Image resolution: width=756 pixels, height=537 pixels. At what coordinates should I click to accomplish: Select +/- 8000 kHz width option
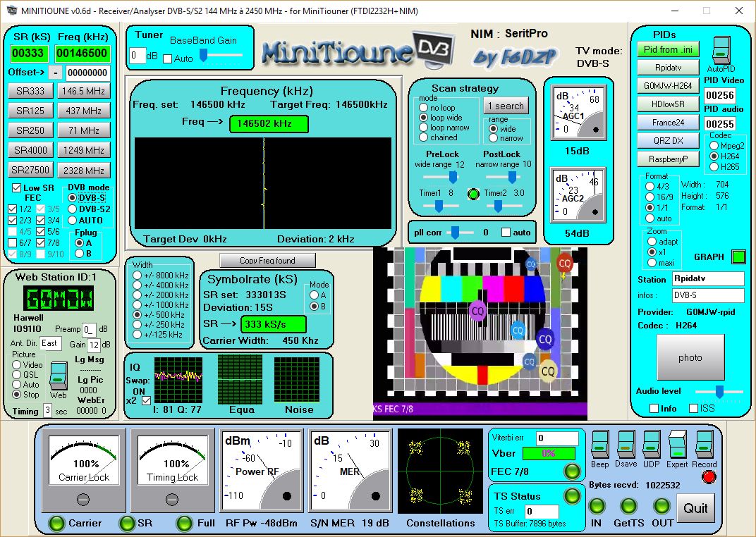pos(137,276)
